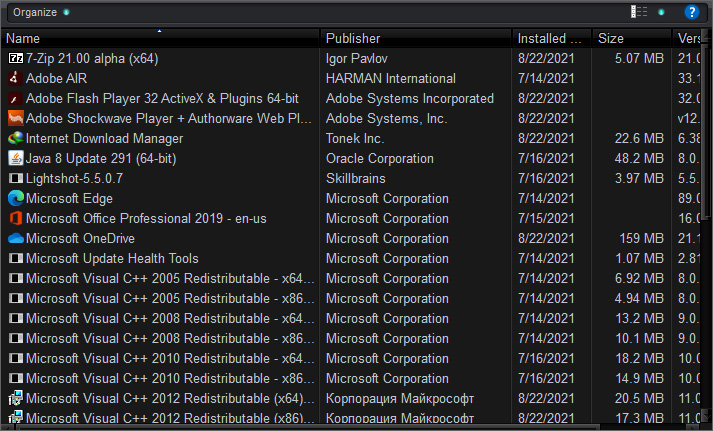
Task: Click the Adobe Shockwave Player icon
Action: point(15,118)
